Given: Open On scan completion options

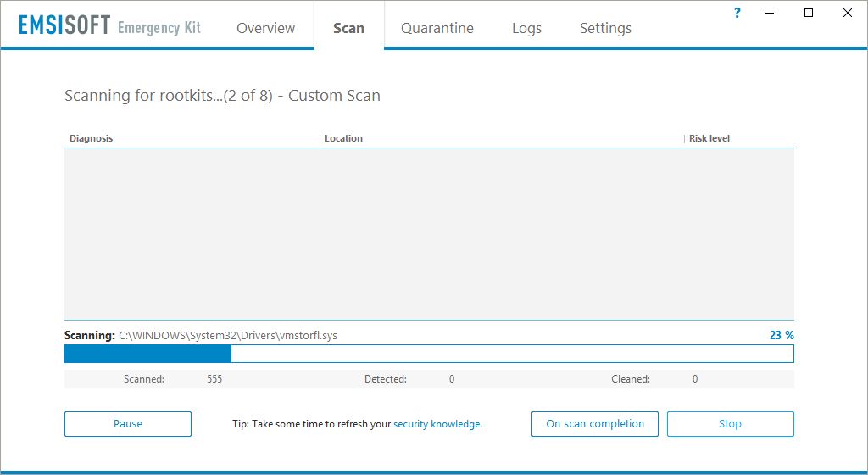Looking at the screenshot, I should (595, 424).
